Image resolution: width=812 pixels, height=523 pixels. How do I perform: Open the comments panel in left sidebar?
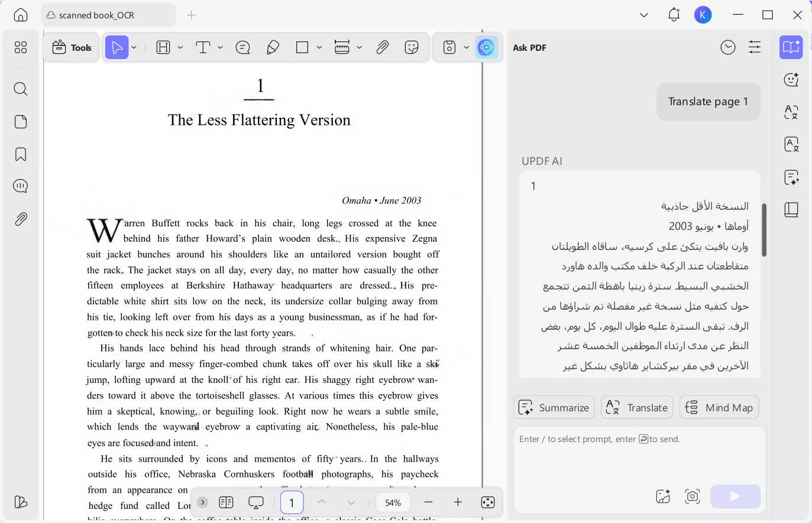click(x=21, y=186)
